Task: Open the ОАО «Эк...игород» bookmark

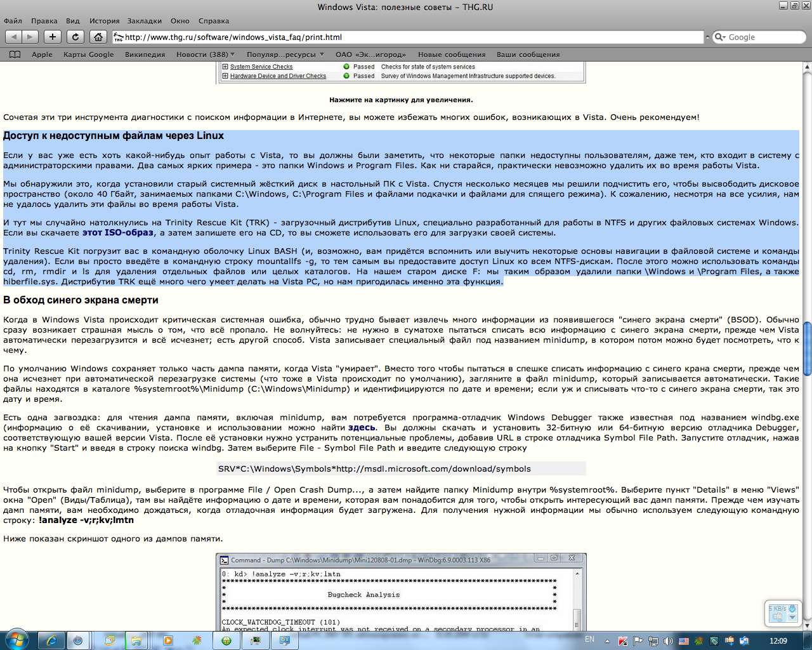Action: click(x=370, y=55)
